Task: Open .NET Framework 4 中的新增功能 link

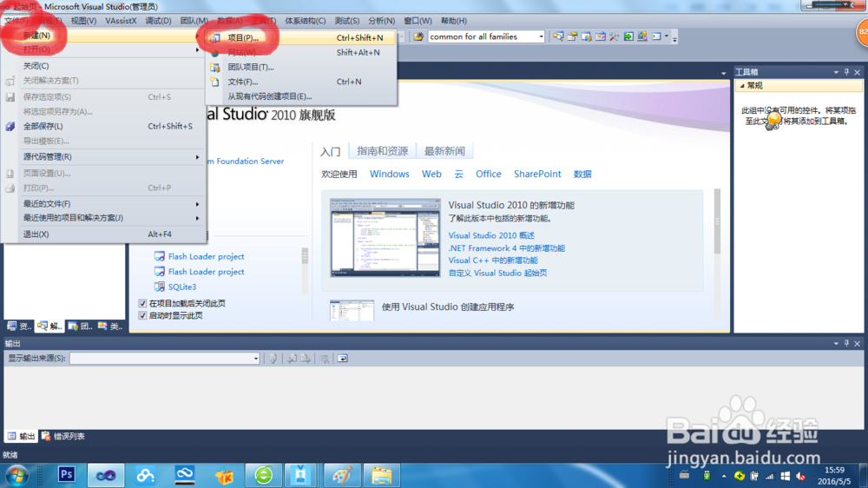Action: [x=507, y=248]
